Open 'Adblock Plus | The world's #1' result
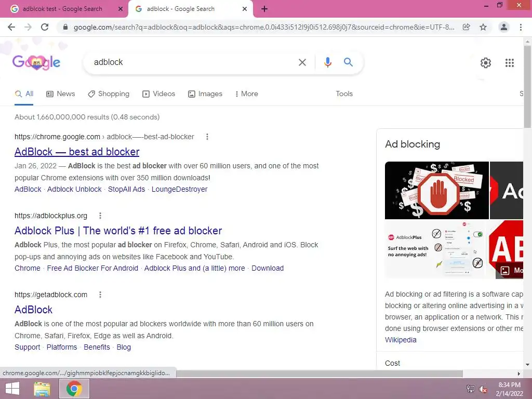Image resolution: width=532 pixels, height=399 pixels. click(118, 231)
